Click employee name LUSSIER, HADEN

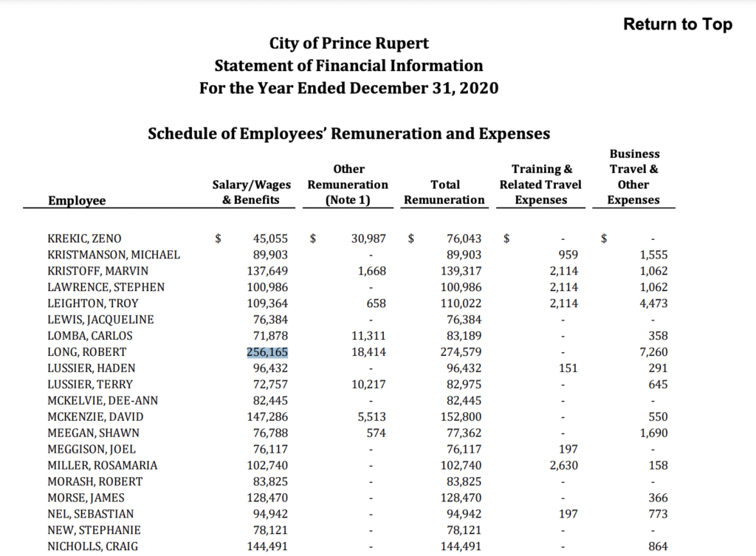[x=92, y=368]
